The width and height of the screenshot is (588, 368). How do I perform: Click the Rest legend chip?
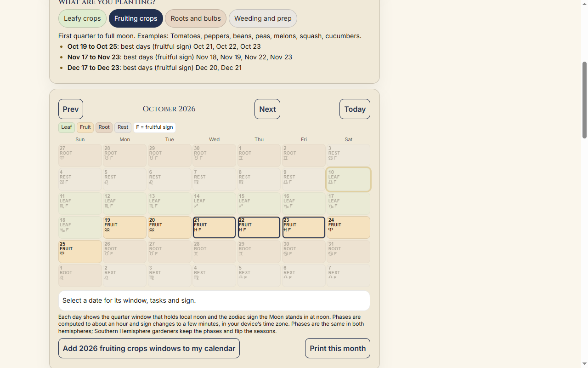point(123,127)
